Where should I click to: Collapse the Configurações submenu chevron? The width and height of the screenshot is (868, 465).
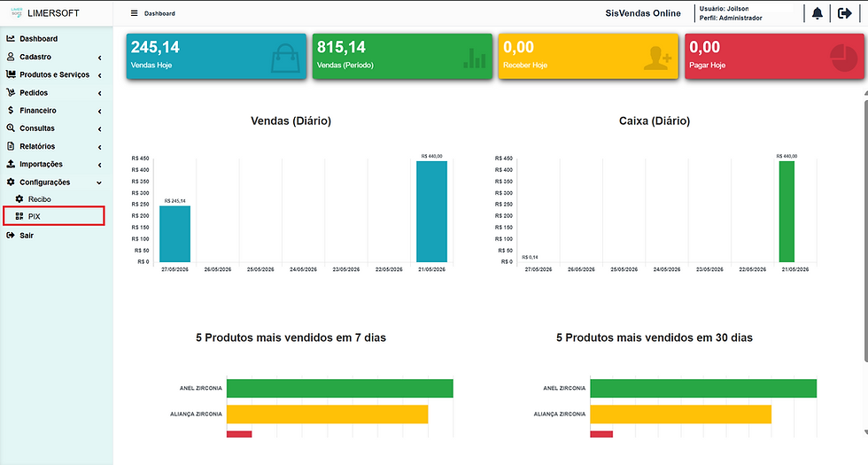tap(99, 182)
